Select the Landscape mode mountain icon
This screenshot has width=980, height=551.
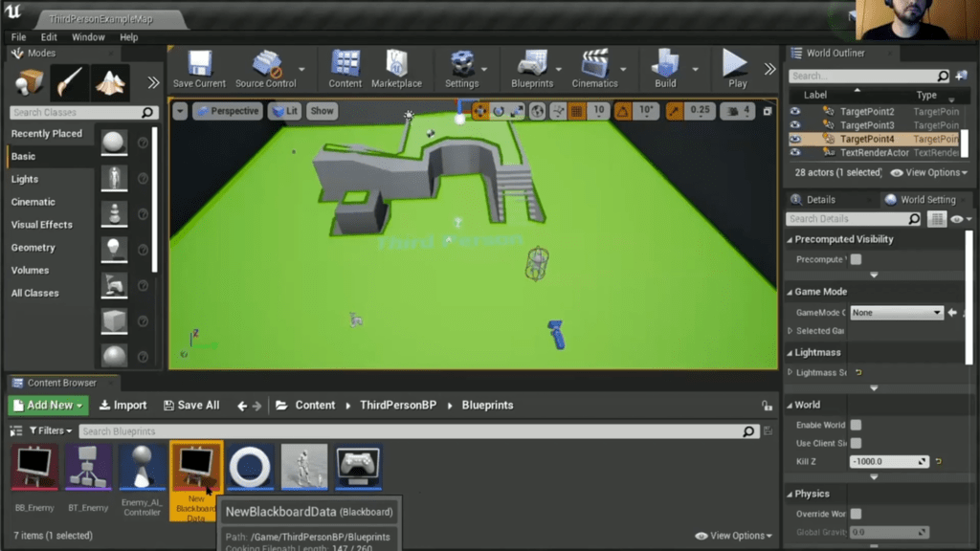pyautogui.click(x=110, y=82)
